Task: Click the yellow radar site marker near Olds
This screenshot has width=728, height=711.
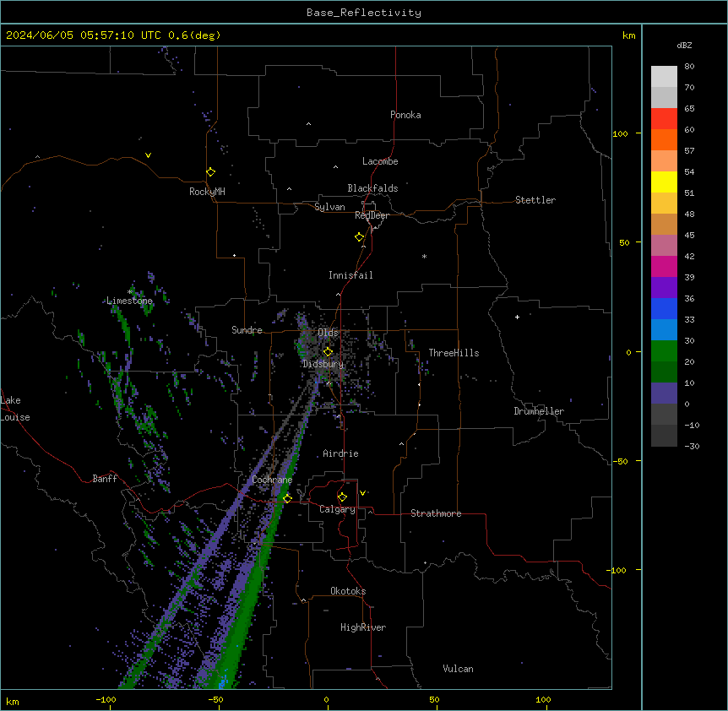Action: [x=328, y=352]
